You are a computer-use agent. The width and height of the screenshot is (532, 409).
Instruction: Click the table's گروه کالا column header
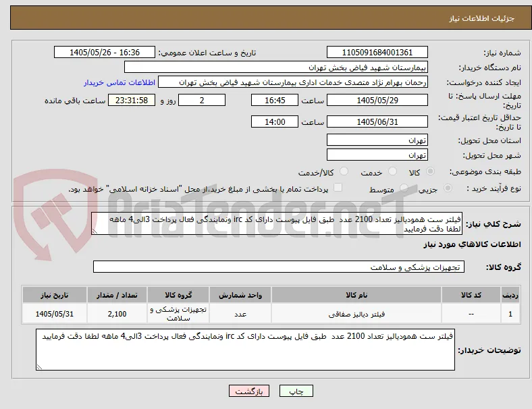178,295
